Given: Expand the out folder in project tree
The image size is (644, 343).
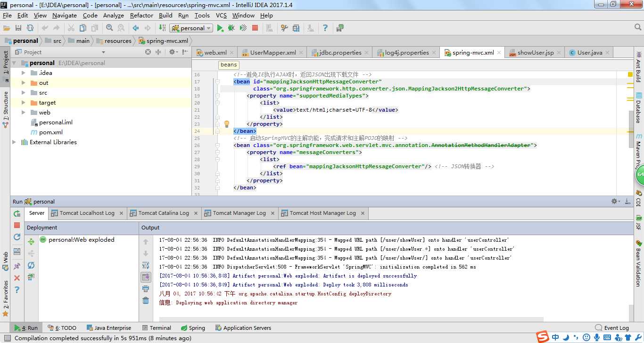Looking at the screenshot, I should coord(23,83).
